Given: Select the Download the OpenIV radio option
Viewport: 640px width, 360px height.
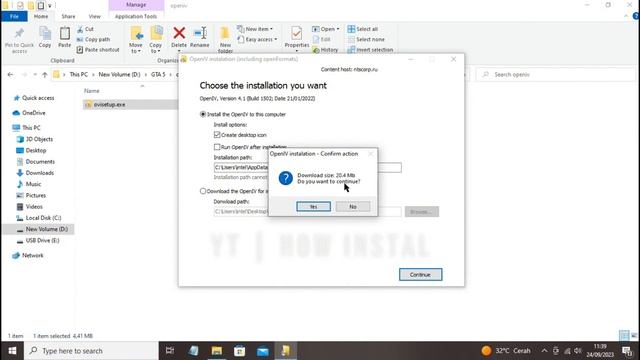Looking at the screenshot, I should click(203, 191).
